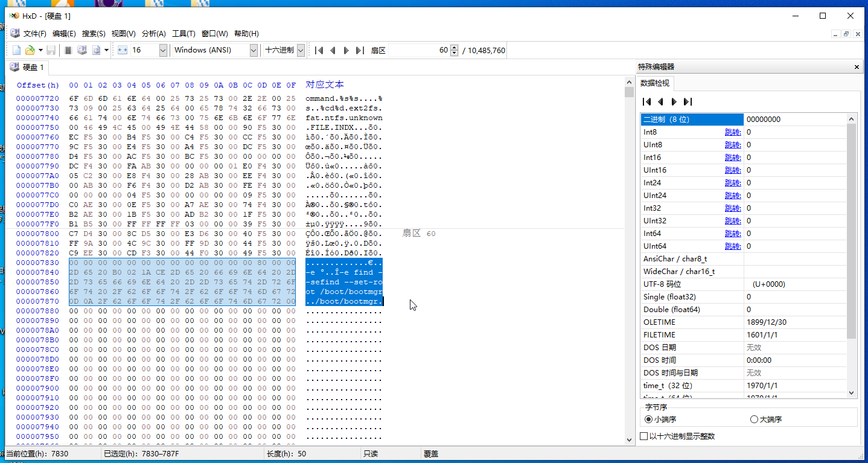Screen dimensions: 868x463
Task: Increase sector number with spinner up
Action: pos(454,47)
